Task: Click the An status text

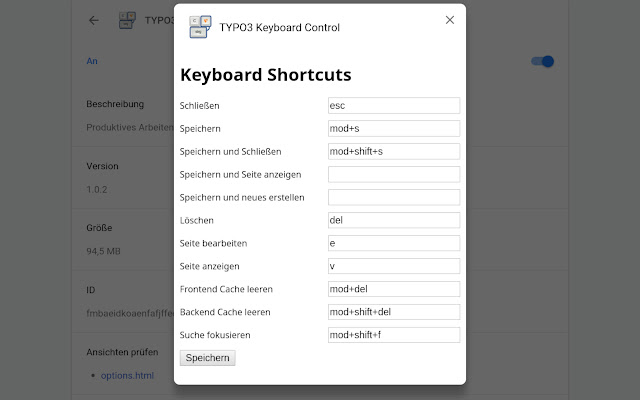Action: tap(92, 61)
